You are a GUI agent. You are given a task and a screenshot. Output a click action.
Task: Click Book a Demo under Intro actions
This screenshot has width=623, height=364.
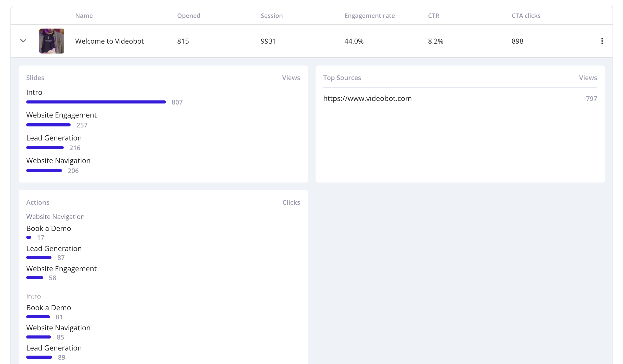[48, 307]
